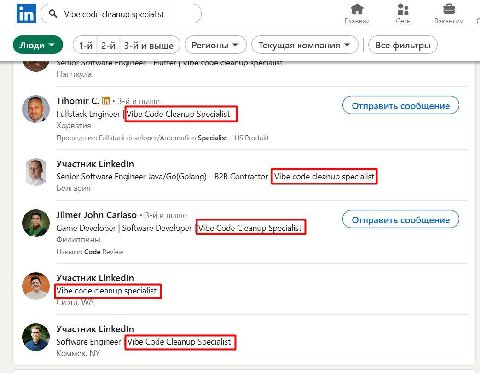The width and height of the screenshot is (480, 373).
Task: Open the Люди filter dropdown
Action: pyautogui.click(x=38, y=45)
